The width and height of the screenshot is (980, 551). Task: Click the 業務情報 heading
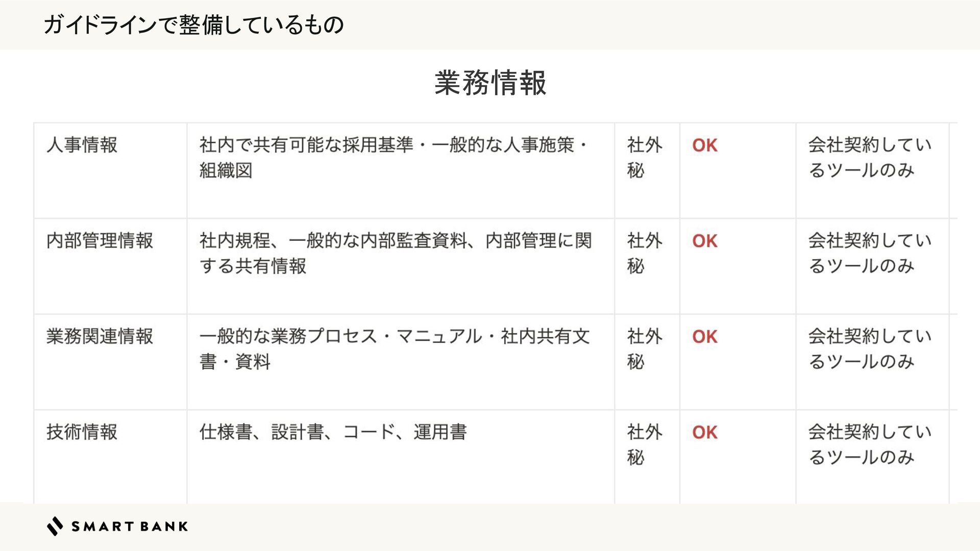coord(490,83)
